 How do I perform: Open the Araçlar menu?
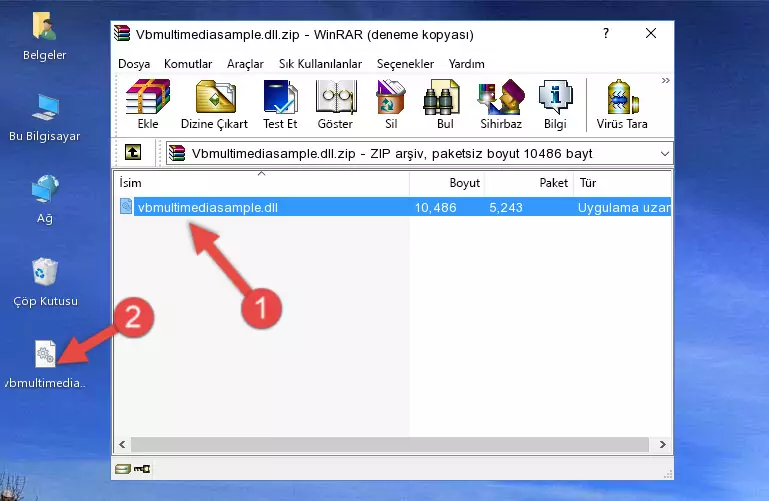245,64
